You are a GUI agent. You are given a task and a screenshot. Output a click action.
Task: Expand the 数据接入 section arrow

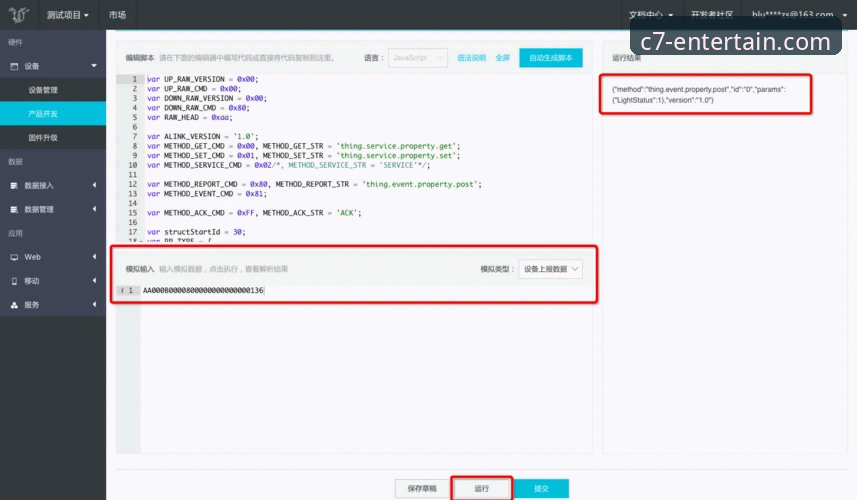pos(94,185)
